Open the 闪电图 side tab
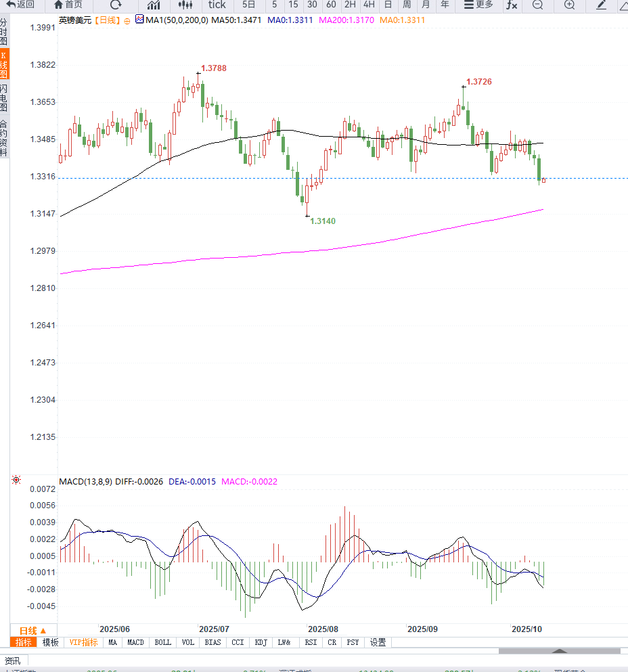Viewport: 628px width, 672px height. tap(4, 97)
